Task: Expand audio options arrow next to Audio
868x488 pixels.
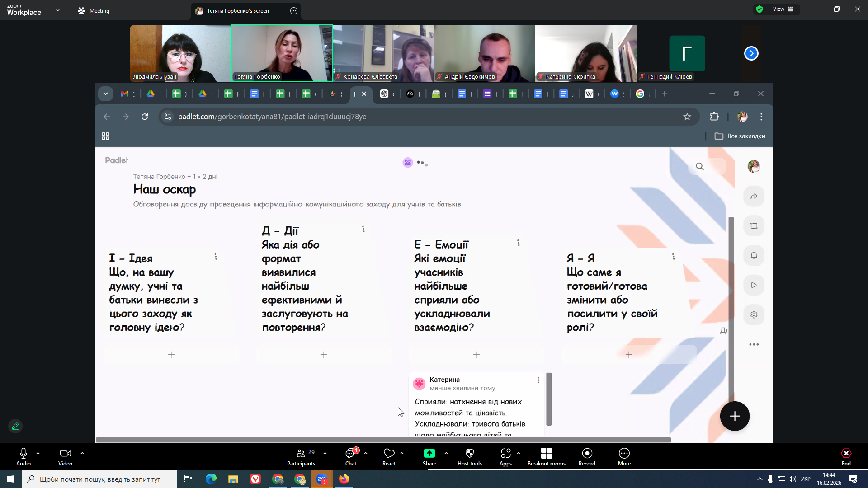Action: tap(38, 453)
